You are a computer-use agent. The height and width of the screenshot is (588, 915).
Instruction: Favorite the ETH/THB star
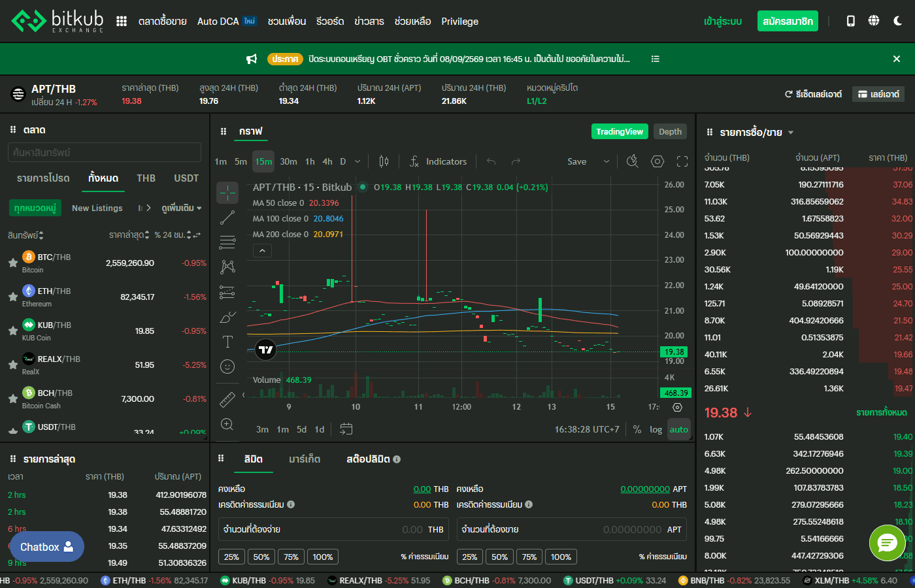click(x=12, y=297)
